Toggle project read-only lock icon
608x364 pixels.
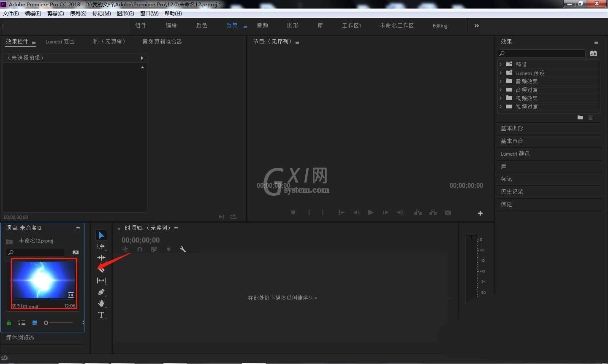coord(9,323)
